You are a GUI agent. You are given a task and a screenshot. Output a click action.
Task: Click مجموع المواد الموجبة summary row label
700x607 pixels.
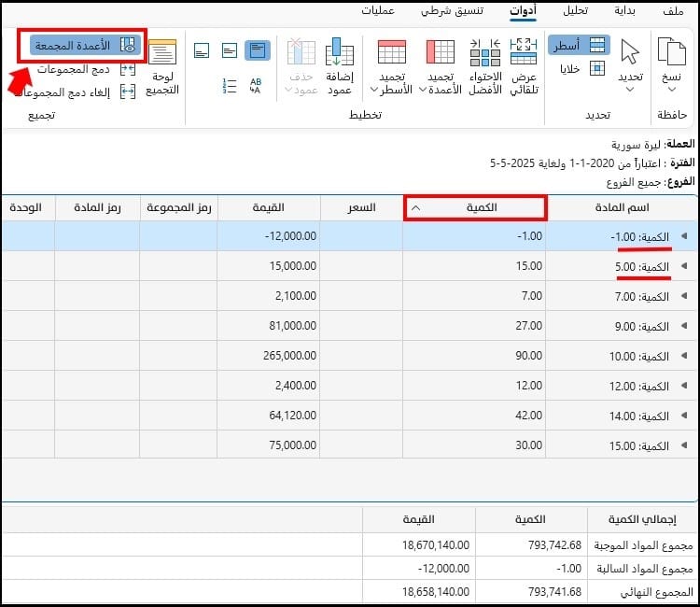pyautogui.click(x=643, y=545)
